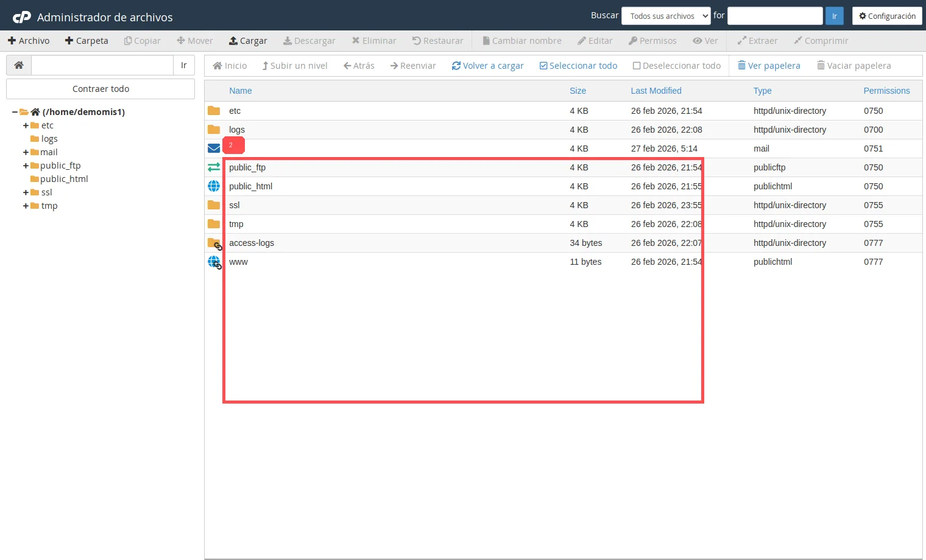Image resolution: width=926 pixels, height=560 pixels.
Task: Click the Buscar search text field
Action: point(775,16)
